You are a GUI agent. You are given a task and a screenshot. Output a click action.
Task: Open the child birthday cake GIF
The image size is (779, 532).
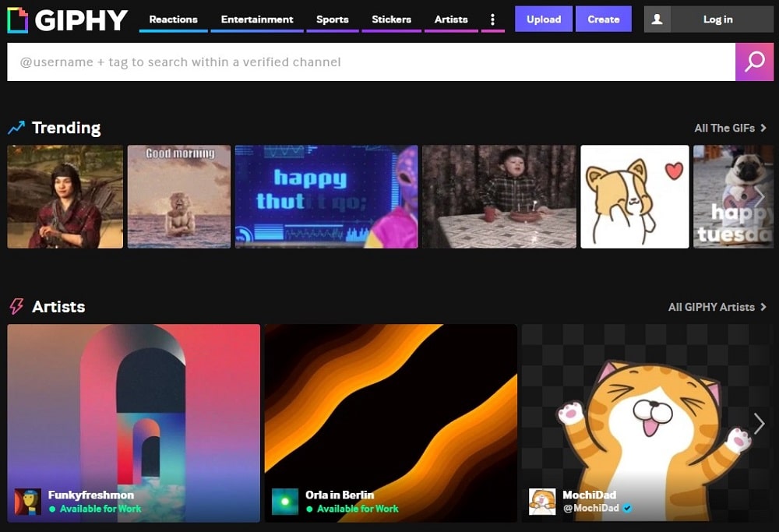(499, 197)
